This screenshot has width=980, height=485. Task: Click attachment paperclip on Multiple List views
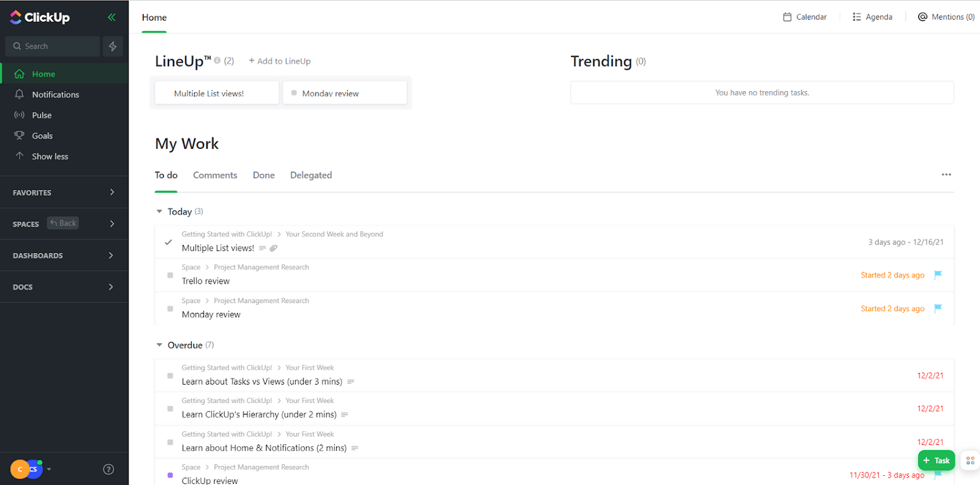click(274, 248)
